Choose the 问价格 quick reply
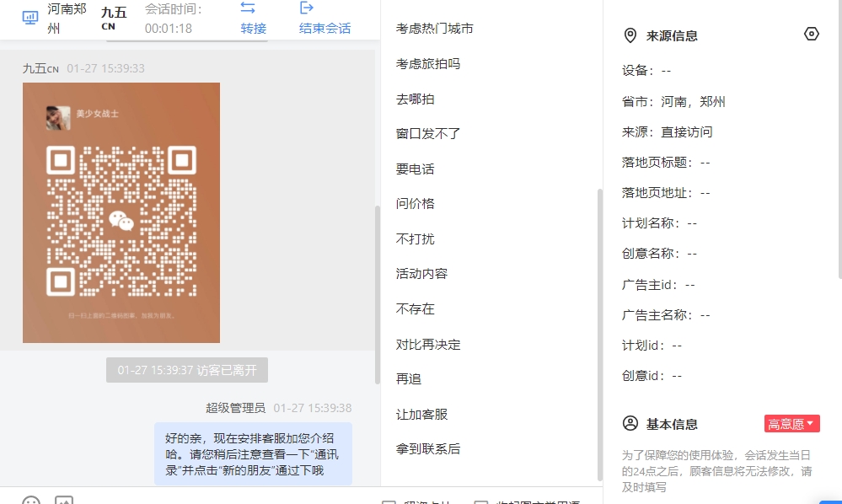 pos(415,203)
